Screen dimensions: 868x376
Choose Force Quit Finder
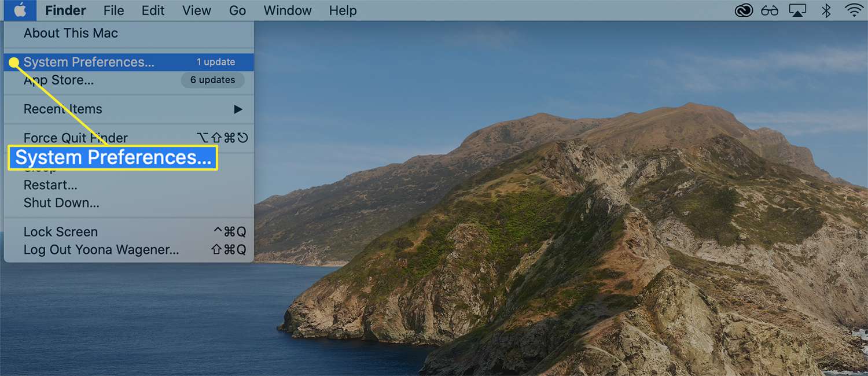pos(128,138)
